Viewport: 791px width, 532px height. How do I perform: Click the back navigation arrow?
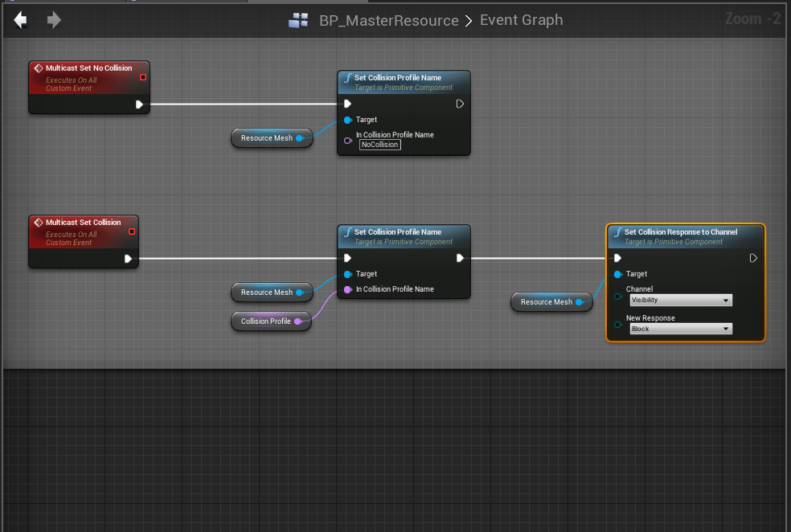click(x=21, y=20)
